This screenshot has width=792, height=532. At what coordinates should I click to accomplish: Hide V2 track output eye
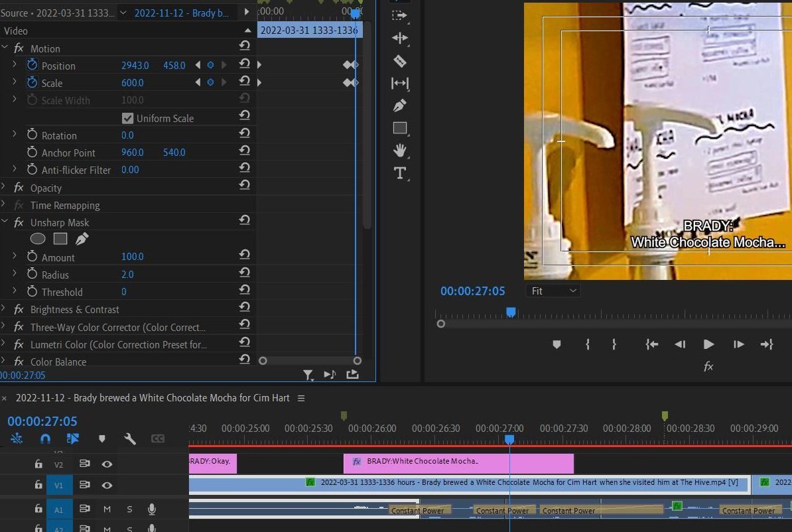click(107, 464)
